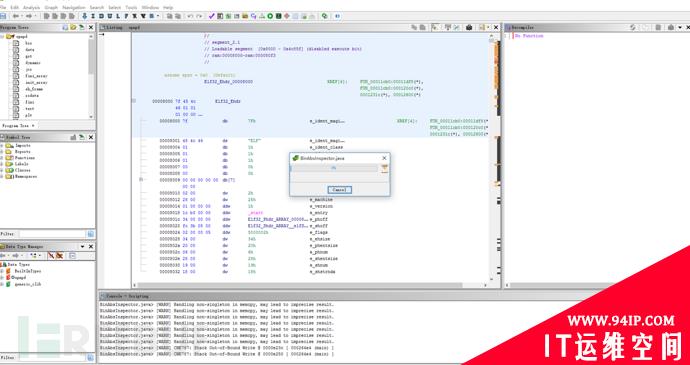690x365 pixels.
Task: Select the Program Tree tab at panel bottom
Action: point(18,125)
